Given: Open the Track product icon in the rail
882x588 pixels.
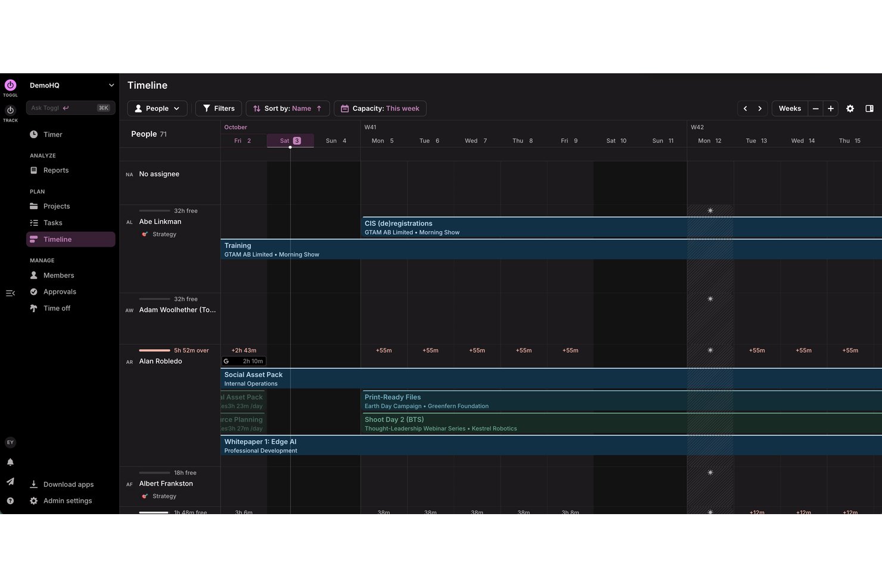Looking at the screenshot, I should 10,110.
